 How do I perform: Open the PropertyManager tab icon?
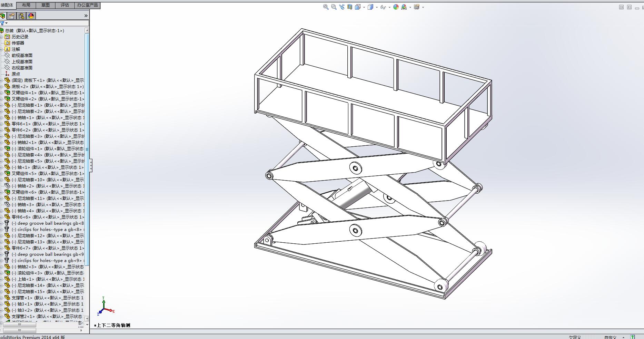coord(12,16)
